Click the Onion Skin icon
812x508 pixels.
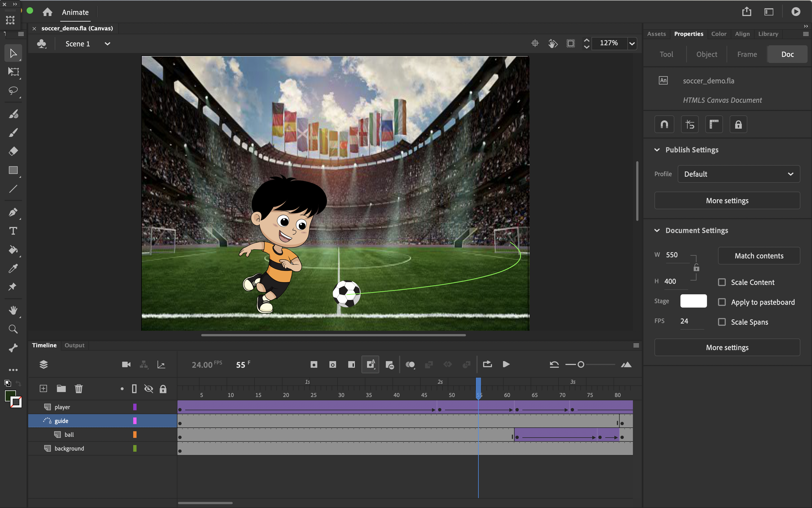(410, 364)
